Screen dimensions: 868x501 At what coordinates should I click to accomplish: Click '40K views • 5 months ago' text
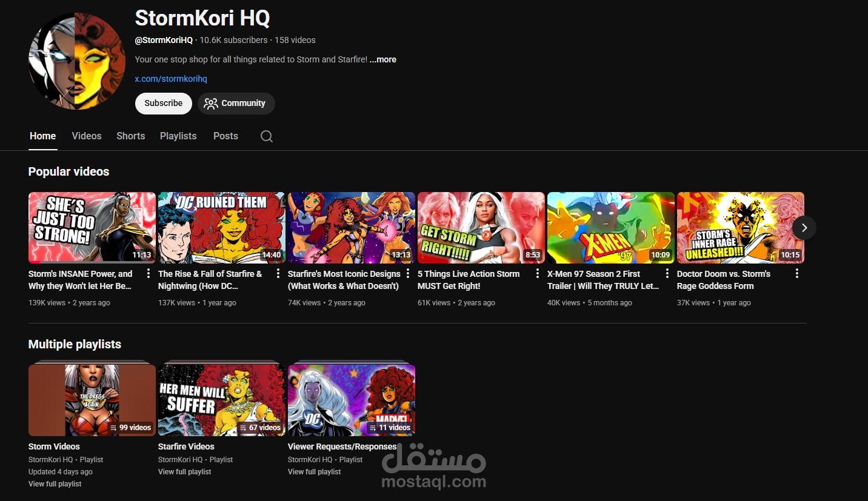coord(590,303)
